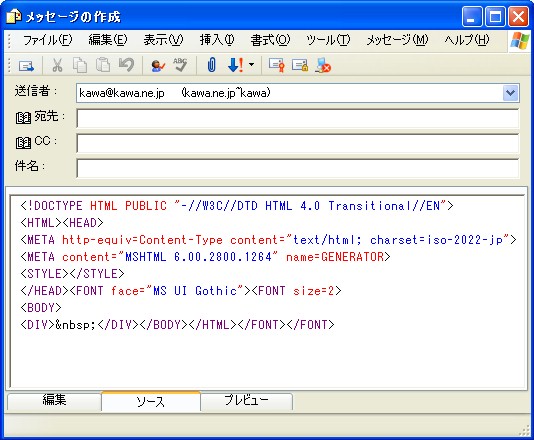The height and width of the screenshot is (440, 534).
Task: Click the Copy icon in toolbar
Action: (x=80, y=65)
